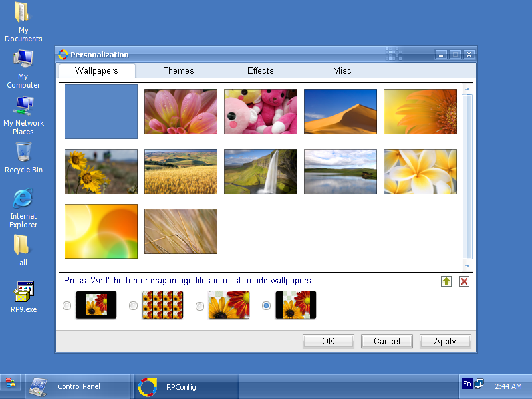Click the red X remove wallpaper icon
This screenshot has height=399, width=532.
point(464,281)
